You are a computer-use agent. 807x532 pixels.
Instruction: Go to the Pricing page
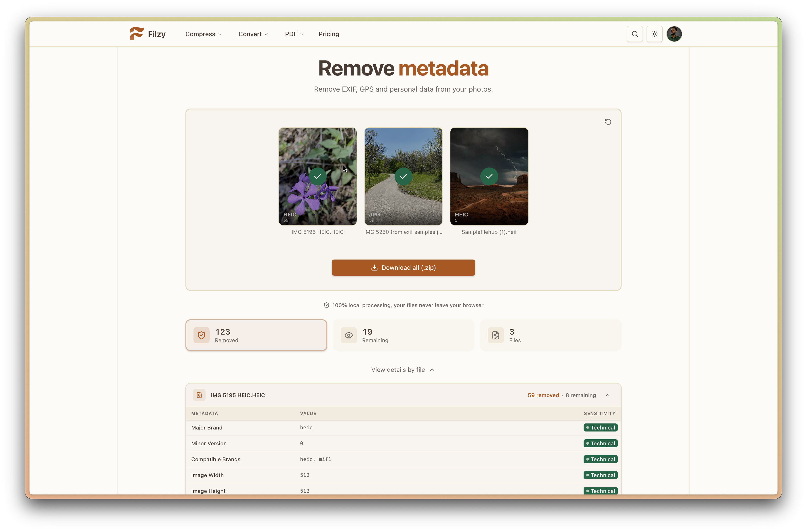[x=328, y=34]
